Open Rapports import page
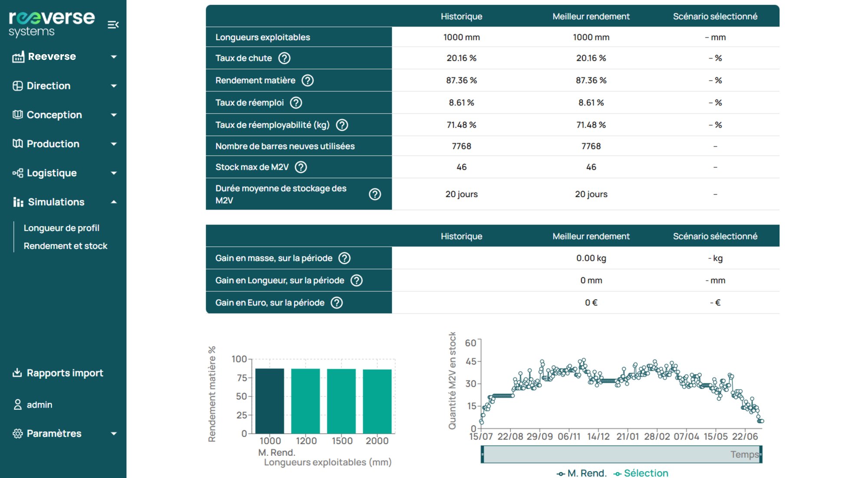The image size is (868, 478). [64, 373]
